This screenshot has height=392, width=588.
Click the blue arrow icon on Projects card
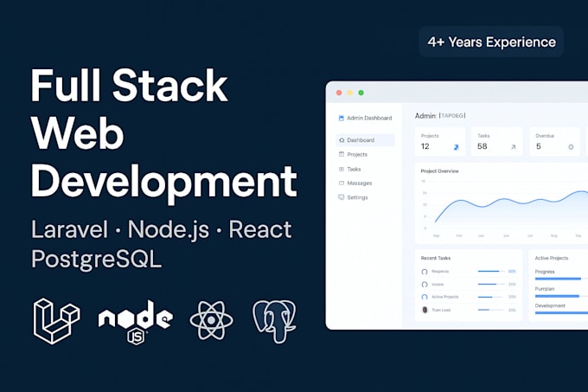(456, 147)
